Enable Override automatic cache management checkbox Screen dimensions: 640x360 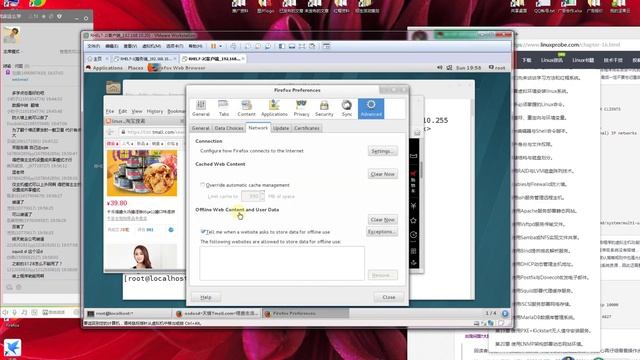tap(202, 185)
